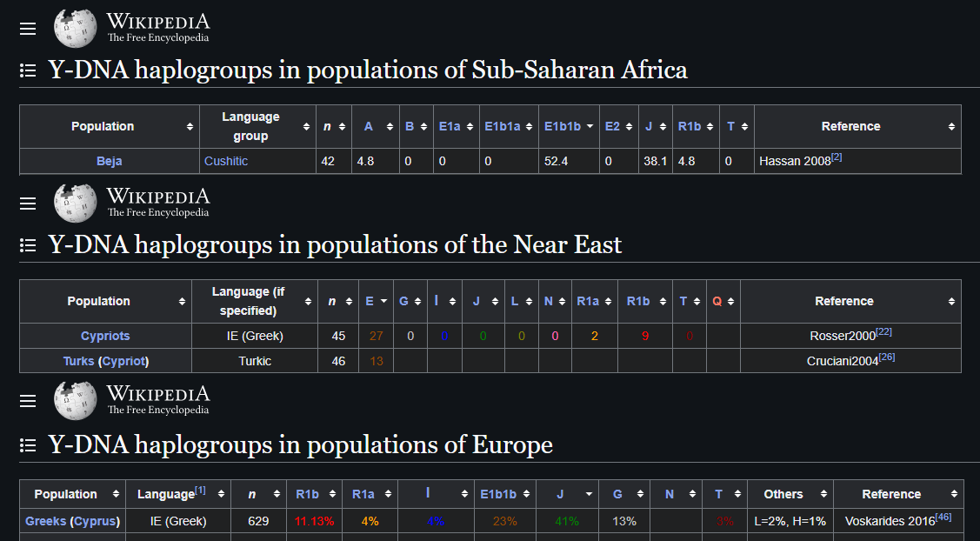Open the Cypriot link in parentheses after Turks
Image resolution: width=980 pixels, height=541 pixels.
[x=123, y=362]
